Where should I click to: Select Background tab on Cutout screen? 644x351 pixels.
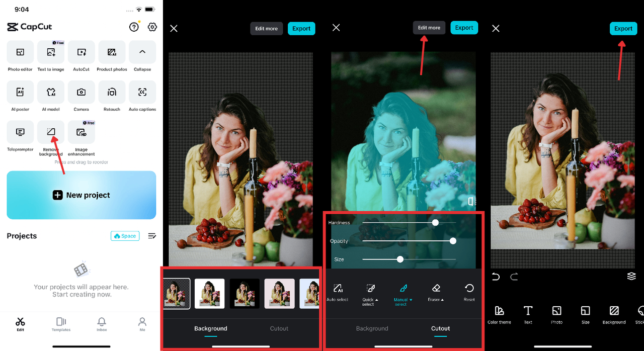(372, 329)
